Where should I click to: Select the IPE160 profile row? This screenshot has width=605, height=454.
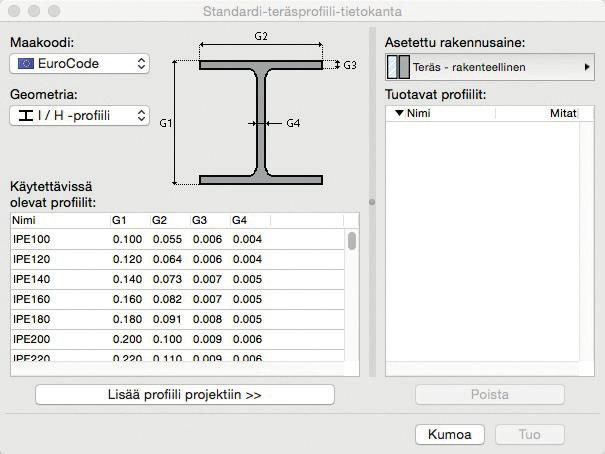tap(177, 299)
